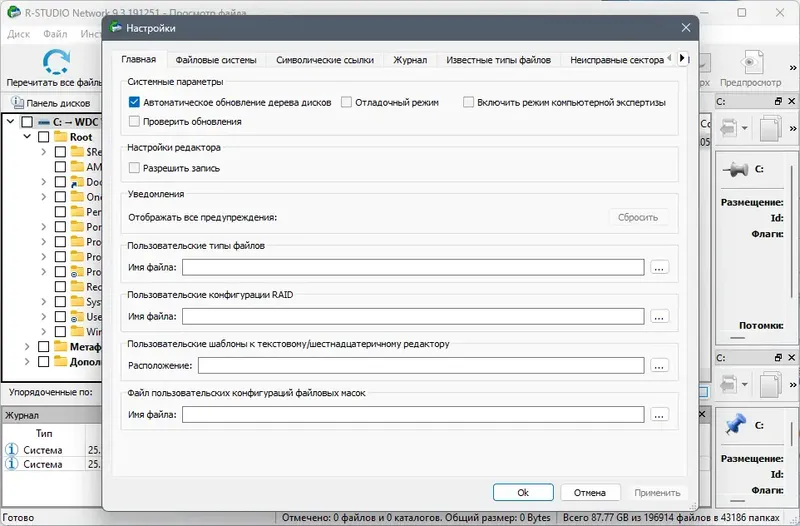Check the Разрешить запись option
Screen dimensions: 800x526
(134, 168)
